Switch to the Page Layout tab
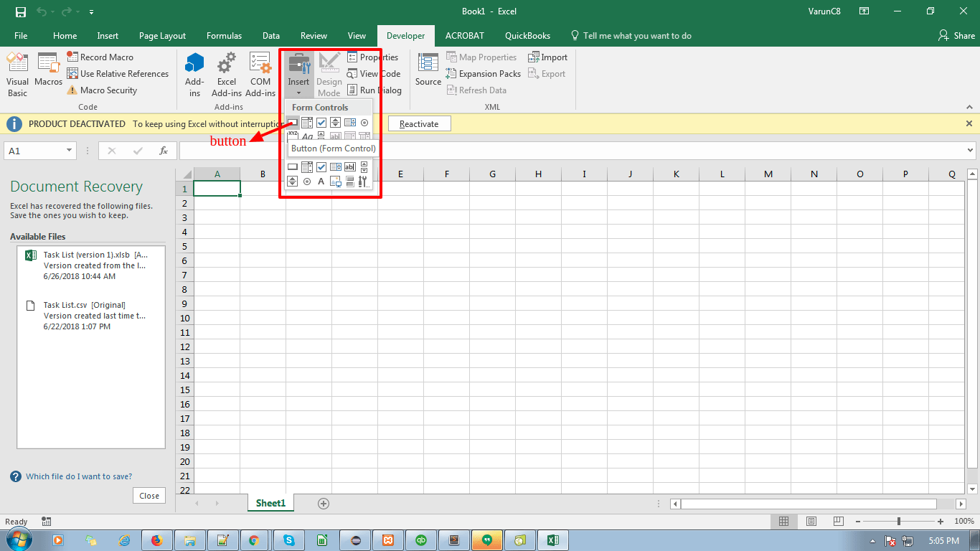Image resolution: width=980 pixels, height=551 pixels. 162,36
